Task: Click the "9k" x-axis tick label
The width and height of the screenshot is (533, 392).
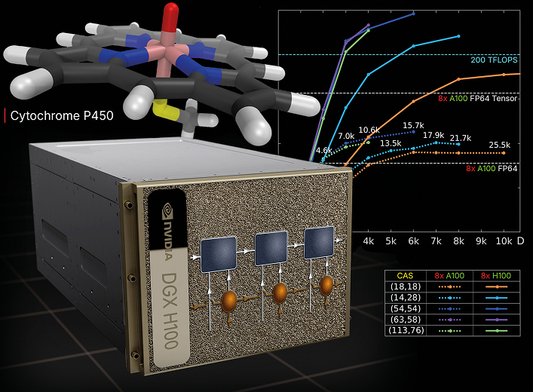Action: (481, 241)
